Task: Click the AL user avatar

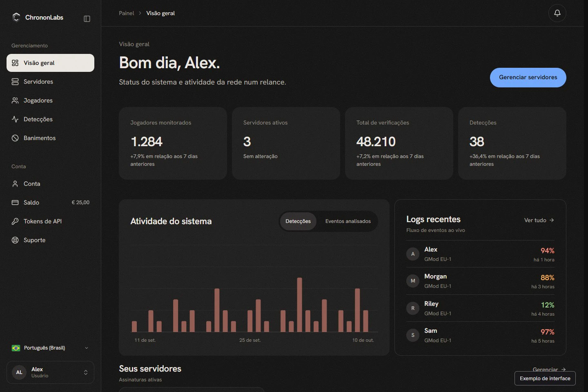Action: [x=19, y=372]
